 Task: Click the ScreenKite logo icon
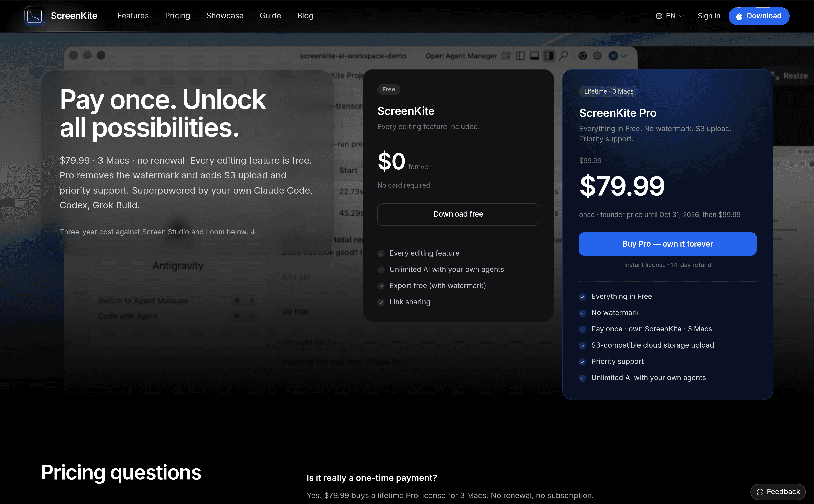click(x=34, y=16)
